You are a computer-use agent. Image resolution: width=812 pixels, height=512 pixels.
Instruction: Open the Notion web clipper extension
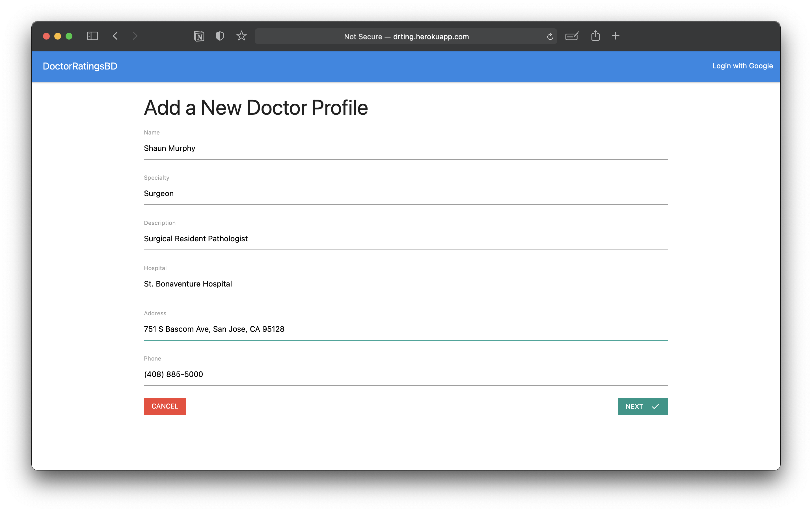(x=199, y=36)
